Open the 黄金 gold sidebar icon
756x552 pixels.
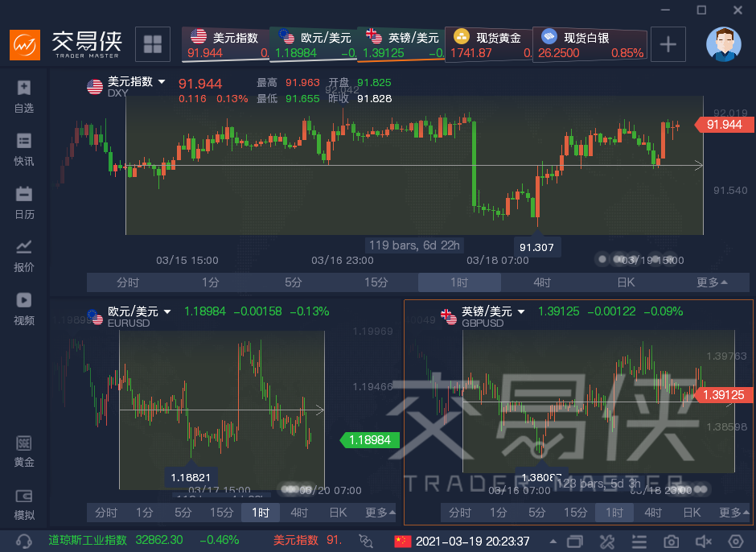pos(23,451)
